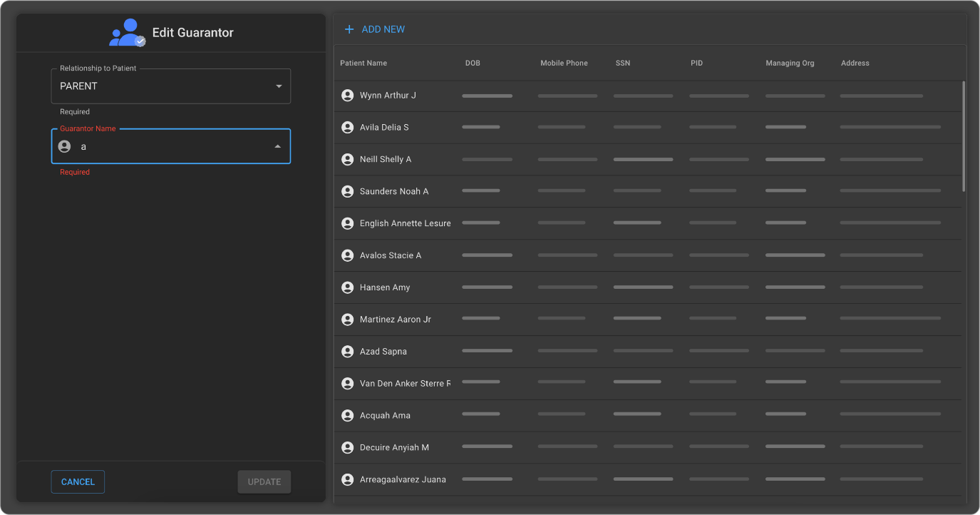Select the Martinez Aaron Jr row
The height and width of the screenshot is (515, 980).
pyautogui.click(x=396, y=320)
